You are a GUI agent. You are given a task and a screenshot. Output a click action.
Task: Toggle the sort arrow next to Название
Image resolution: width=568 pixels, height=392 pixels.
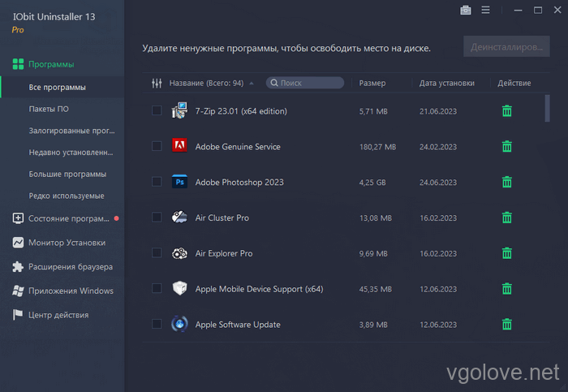252,84
